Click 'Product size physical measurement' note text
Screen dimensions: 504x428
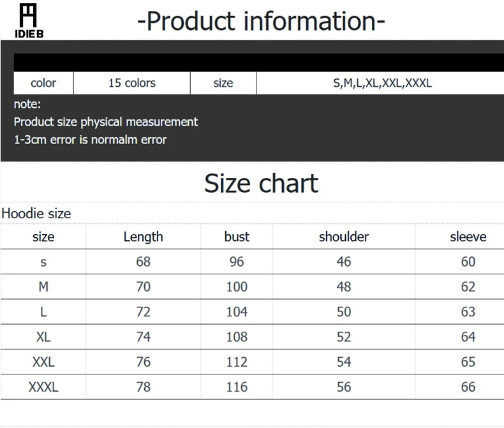tap(106, 122)
